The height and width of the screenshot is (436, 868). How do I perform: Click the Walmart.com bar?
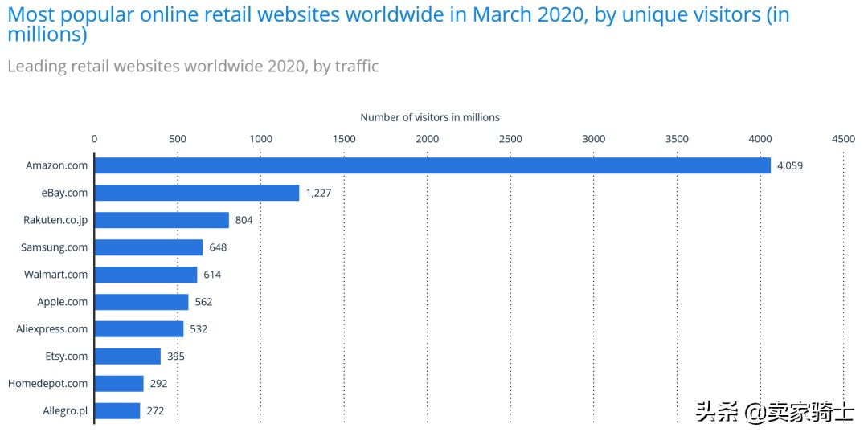pos(145,275)
